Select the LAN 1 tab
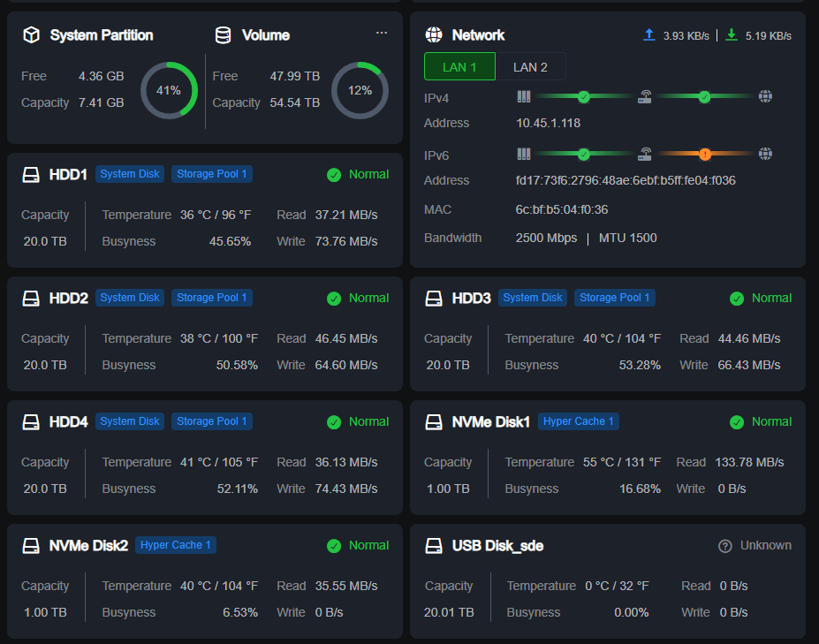This screenshot has width=819, height=644. coord(459,67)
